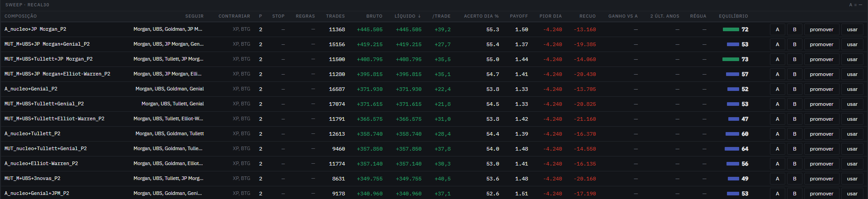Click the COMPOSIÇÃO column header
868x199 pixels.
click(x=21, y=16)
